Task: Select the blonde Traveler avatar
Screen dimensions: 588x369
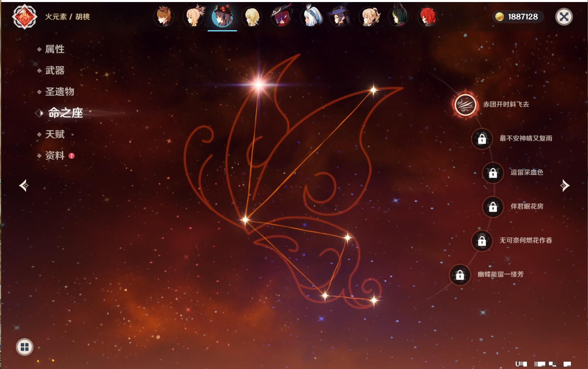Action: click(252, 17)
